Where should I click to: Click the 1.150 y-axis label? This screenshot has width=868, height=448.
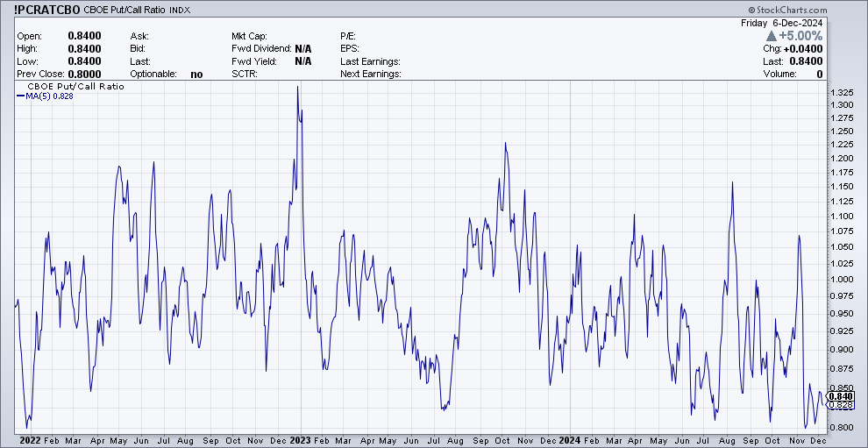tap(843, 187)
